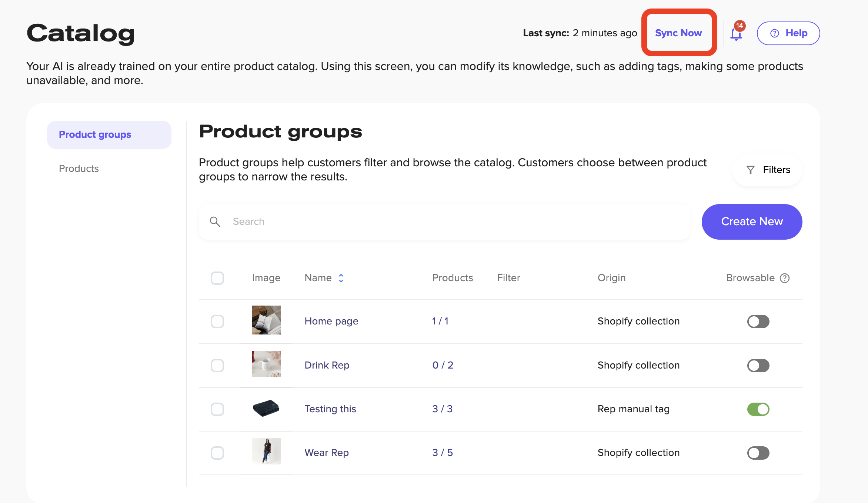
Task: Click the '0 / 2' products count
Action: [x=443, y=365]
